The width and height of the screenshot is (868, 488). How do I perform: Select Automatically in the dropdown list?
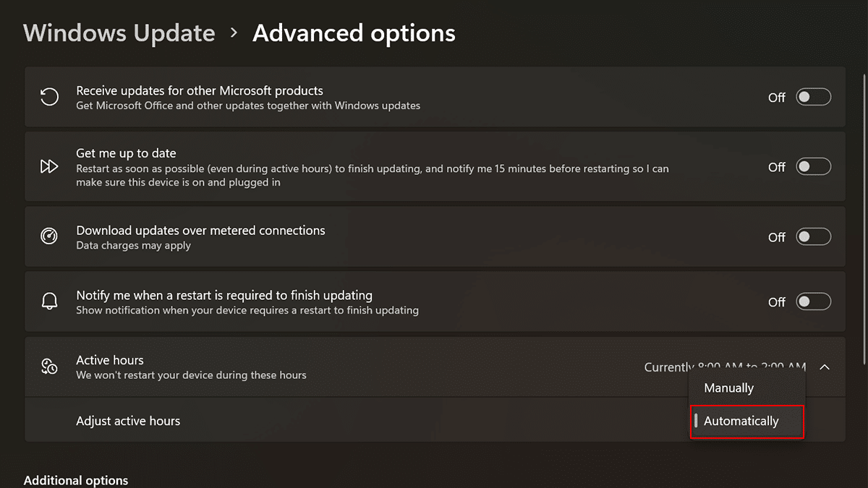click(x=741, y=421)
